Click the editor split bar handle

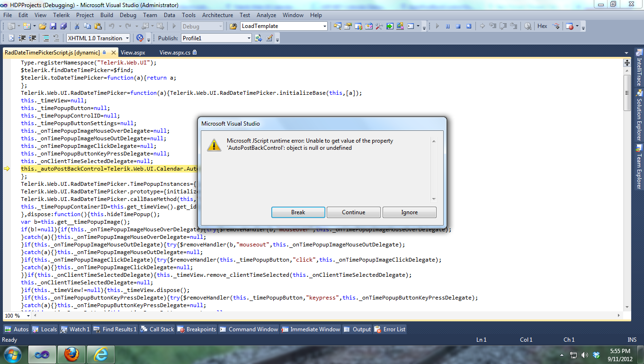[x=627, y=63]
